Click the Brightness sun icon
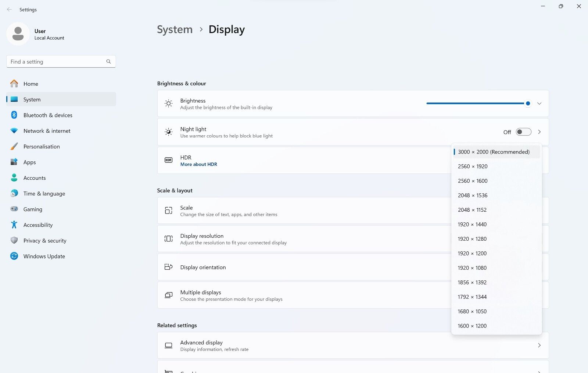Image resolution: width=588 pixels, height=373 pixels. (x=168, y=104)
